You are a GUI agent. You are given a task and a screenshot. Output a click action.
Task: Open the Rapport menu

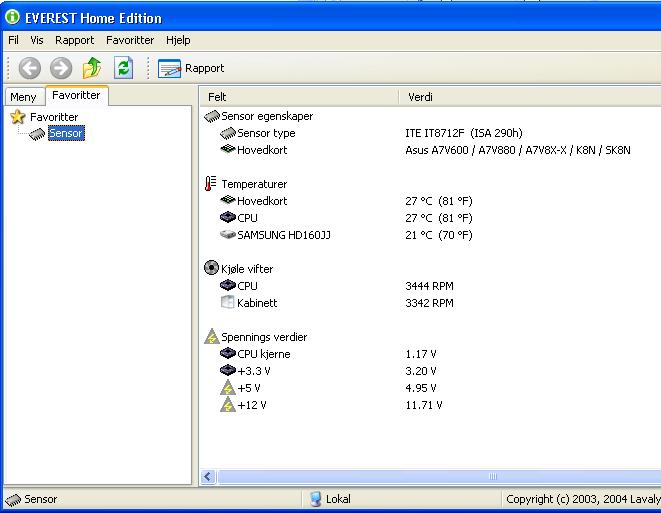75,40
